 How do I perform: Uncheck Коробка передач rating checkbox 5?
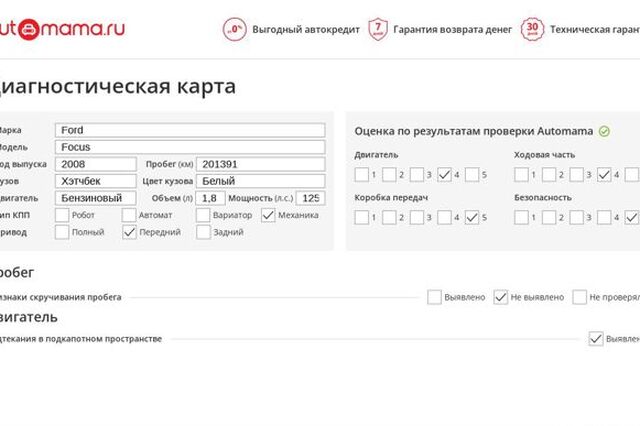[x=472, y=217]
